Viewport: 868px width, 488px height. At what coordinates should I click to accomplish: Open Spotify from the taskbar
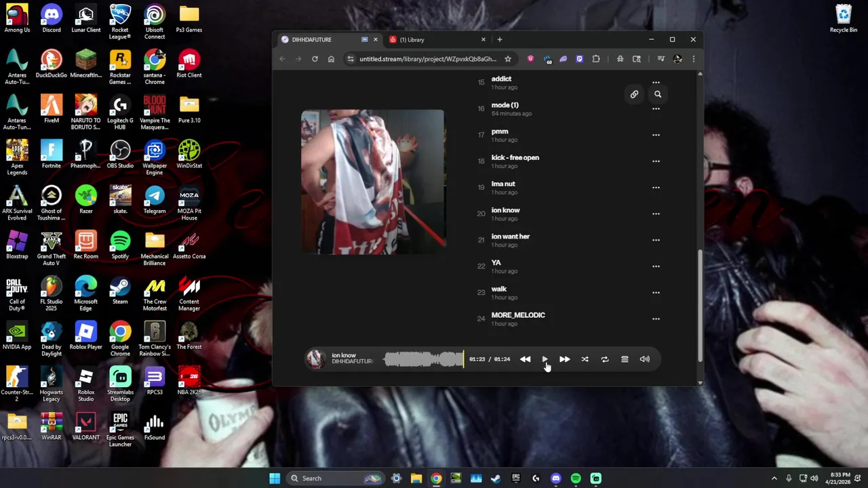[x=576, y=479]
